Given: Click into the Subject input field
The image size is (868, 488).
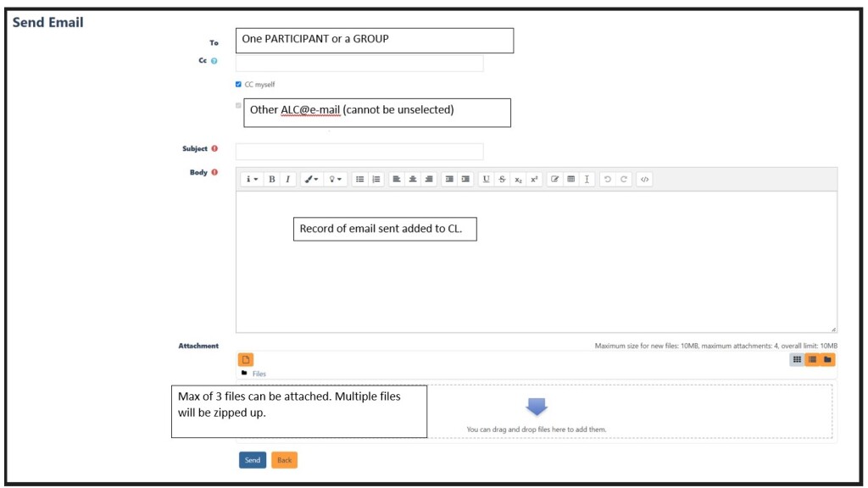Looking at the screenshot, I should click(359, 152).
